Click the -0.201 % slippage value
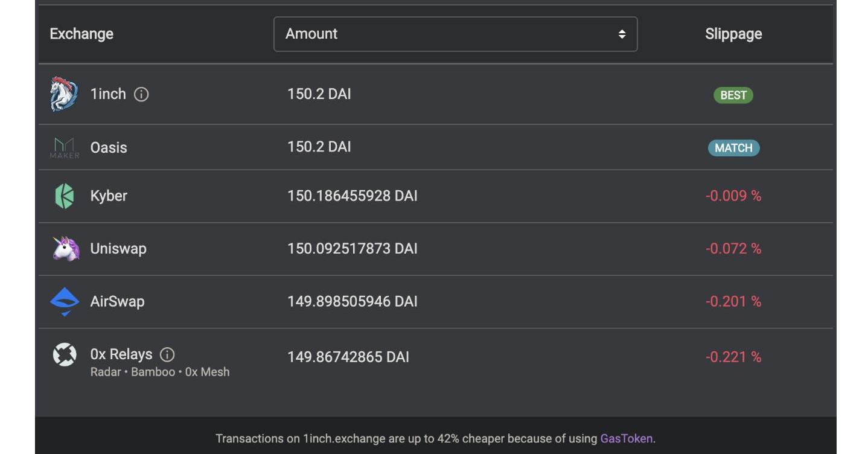Image resolution: width=868 pixels, height=454 pixels. click(733, 301)
